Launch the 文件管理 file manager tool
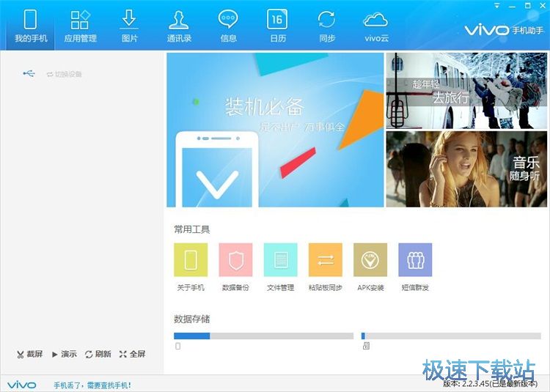Image resolution: width=550 pixels, height=392 pixels. coord(280,260)
